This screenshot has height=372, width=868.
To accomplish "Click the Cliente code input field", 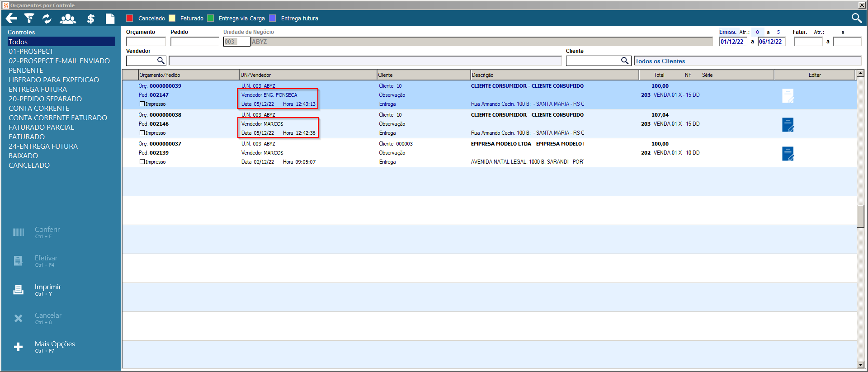I will click(593, 61).
